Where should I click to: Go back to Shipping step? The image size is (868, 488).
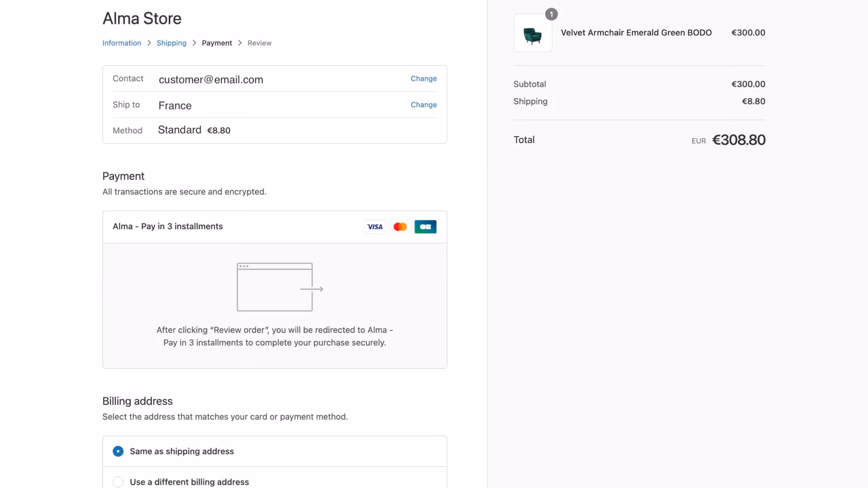pyautogui.click(x=171, y=43)
